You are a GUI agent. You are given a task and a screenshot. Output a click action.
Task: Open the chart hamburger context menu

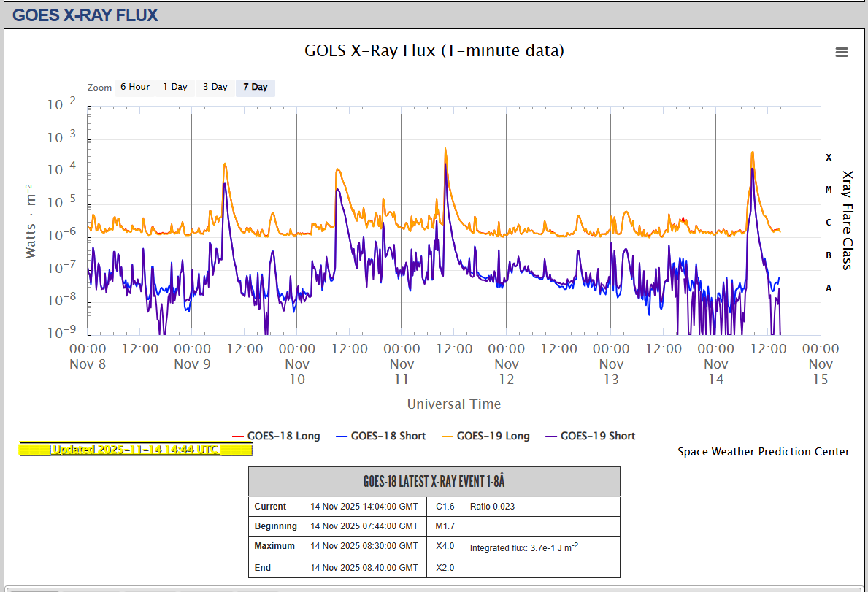842,52
